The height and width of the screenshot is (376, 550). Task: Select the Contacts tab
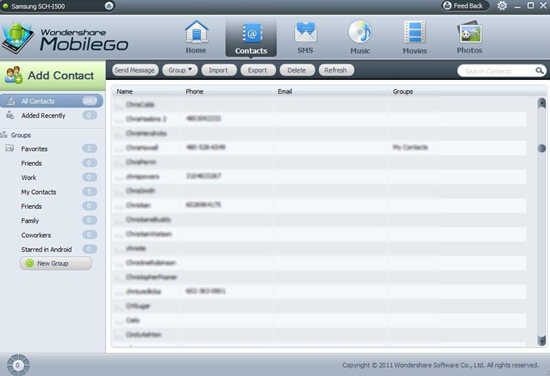pos(251,38)
